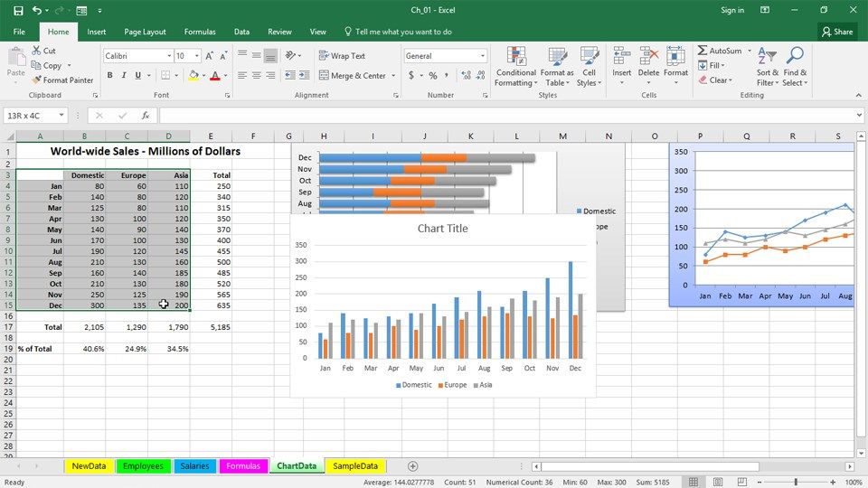
Task: Toggle Align Left for cells
Action: (242, 75)
